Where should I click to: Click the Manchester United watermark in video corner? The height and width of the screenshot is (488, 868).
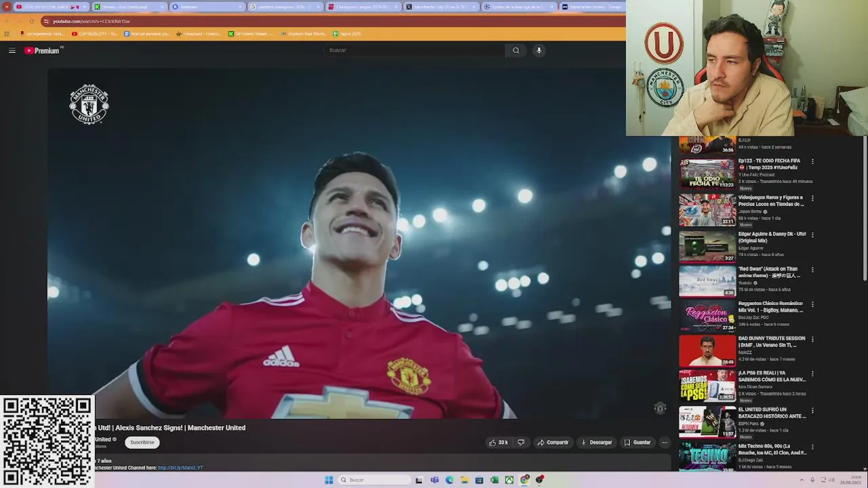click(x=660, y=407)
